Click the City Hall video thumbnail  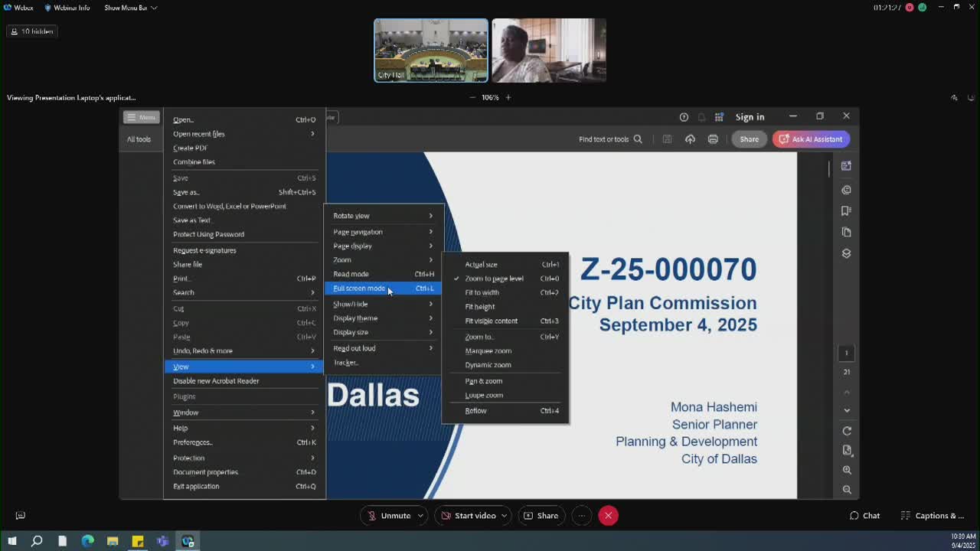[430, 51]
